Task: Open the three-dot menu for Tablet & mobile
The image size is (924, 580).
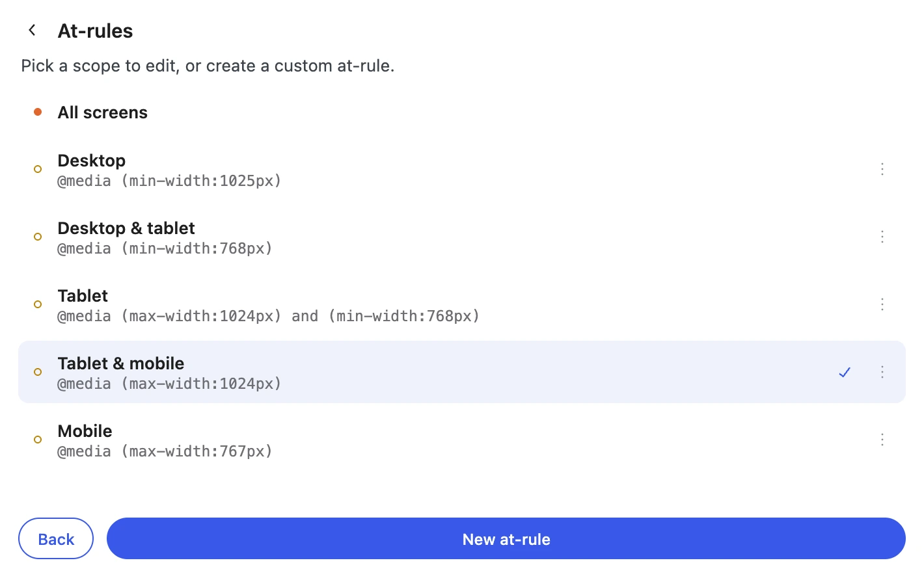Action: (x=882, y=372)
